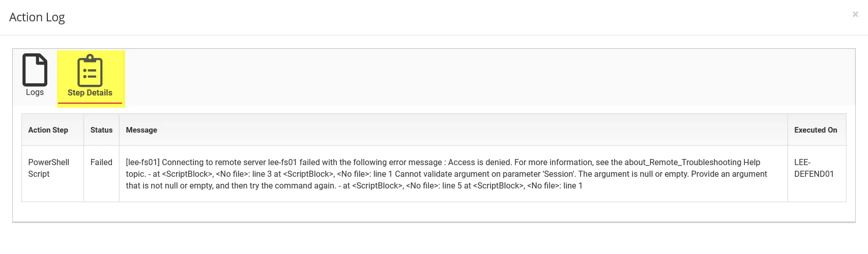The image size is (868, 254).
Task: Switch to the Logs tab label
Action: pyautogui.click(x=35, y=92)
